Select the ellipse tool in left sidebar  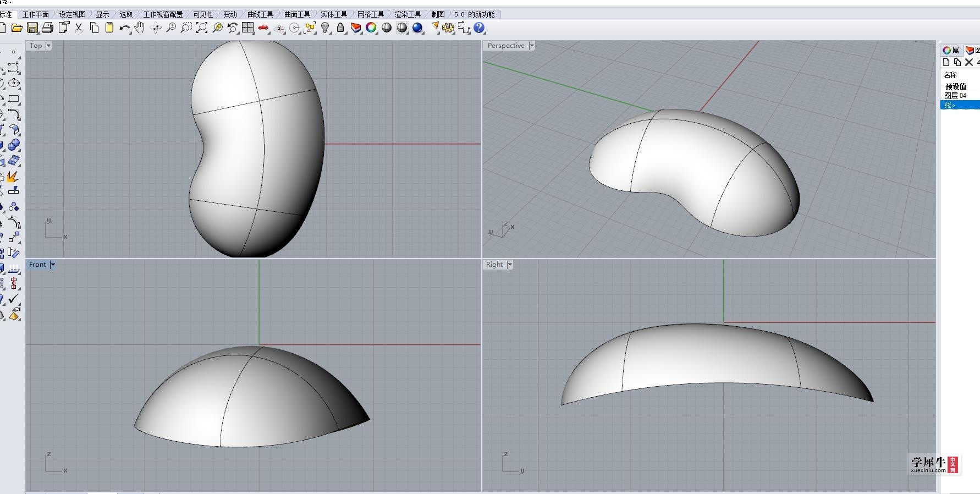(x=14, y=83)
